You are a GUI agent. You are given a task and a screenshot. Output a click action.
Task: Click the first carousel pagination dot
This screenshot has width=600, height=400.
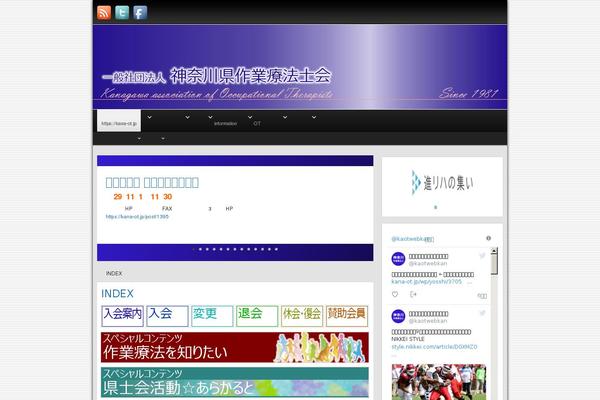point(193,249)
